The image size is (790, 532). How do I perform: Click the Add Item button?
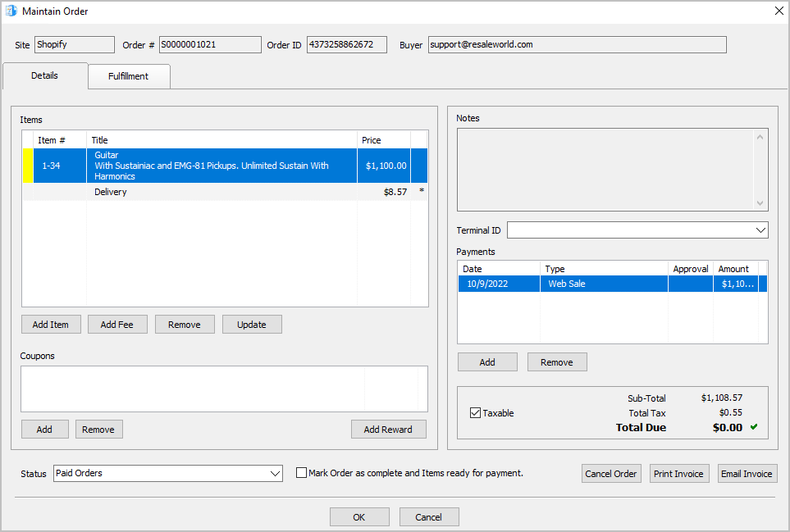[51, 325]
